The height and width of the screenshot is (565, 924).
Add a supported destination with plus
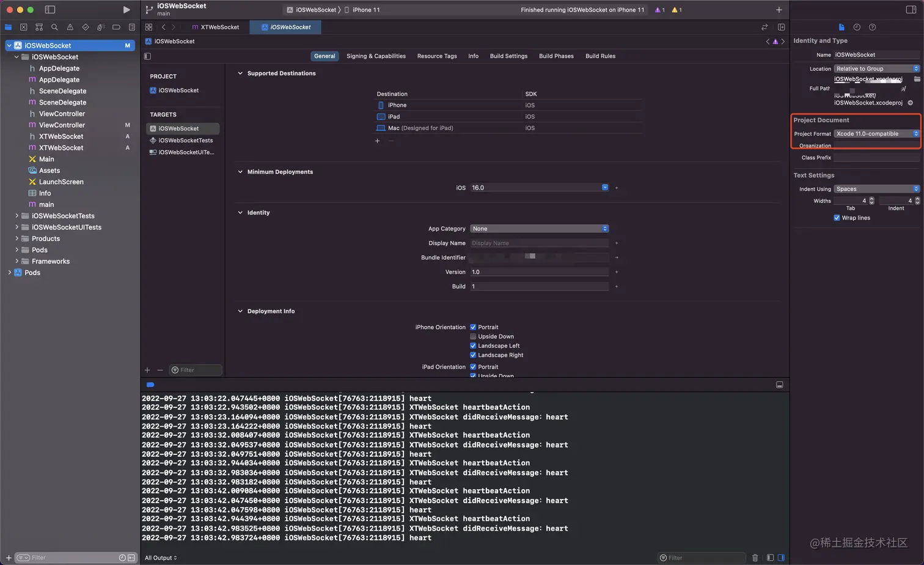point(377,141)
